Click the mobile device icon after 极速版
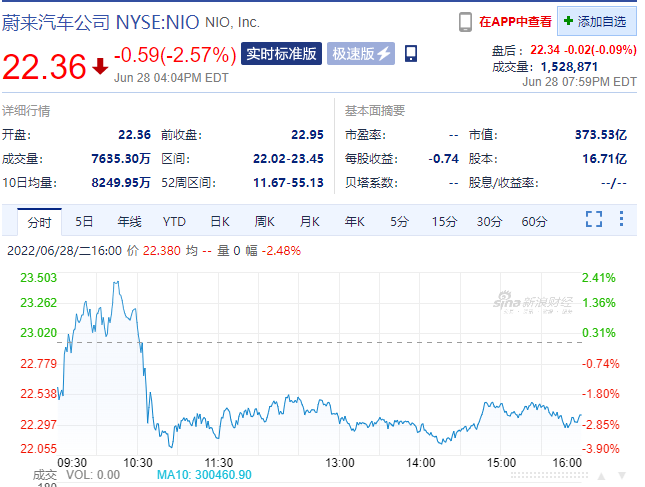The image size is (645, 487). (411, 53)
